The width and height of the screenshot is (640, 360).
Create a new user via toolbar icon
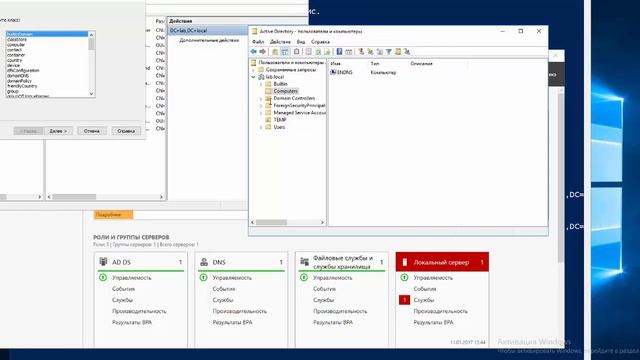click(361, 51)
